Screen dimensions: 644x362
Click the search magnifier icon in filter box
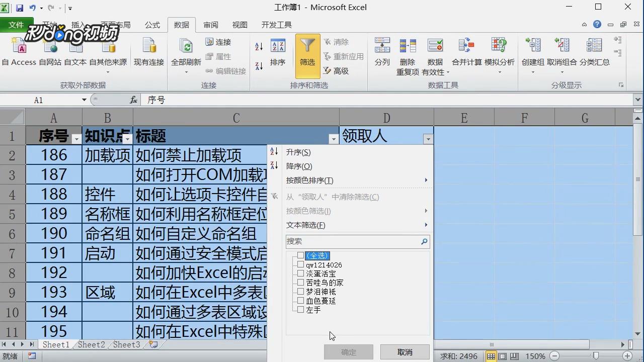[x=424, y=241]
